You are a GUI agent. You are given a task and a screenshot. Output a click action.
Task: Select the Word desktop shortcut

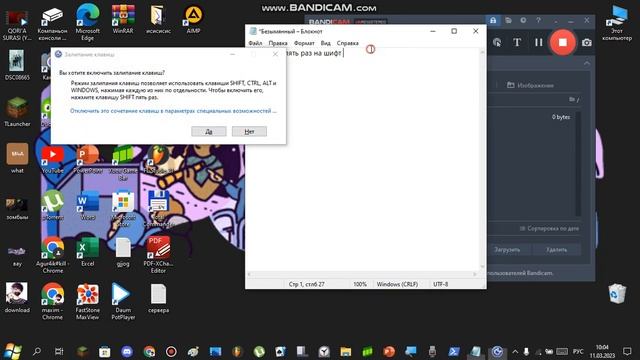click(x=88, y=205)
